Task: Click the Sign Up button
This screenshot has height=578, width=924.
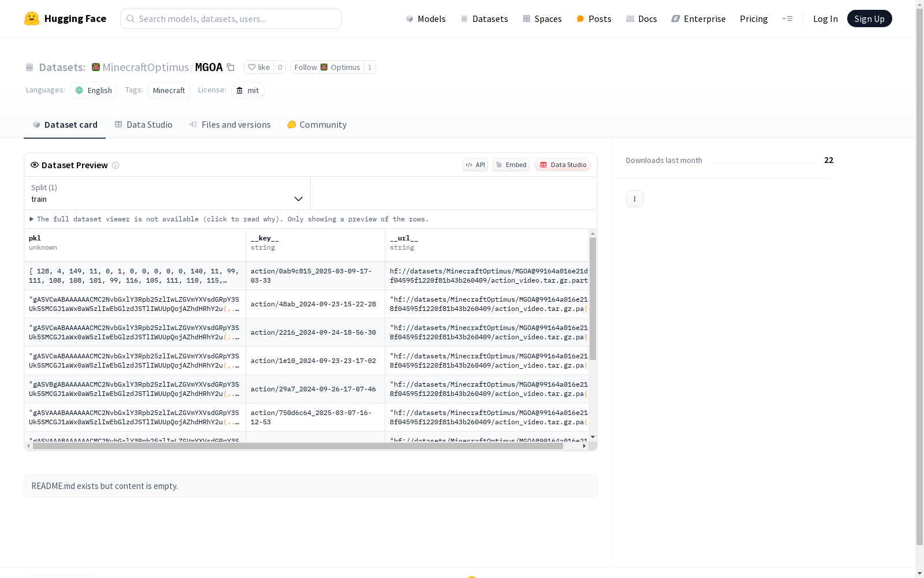Action: (x=869, y=18)
